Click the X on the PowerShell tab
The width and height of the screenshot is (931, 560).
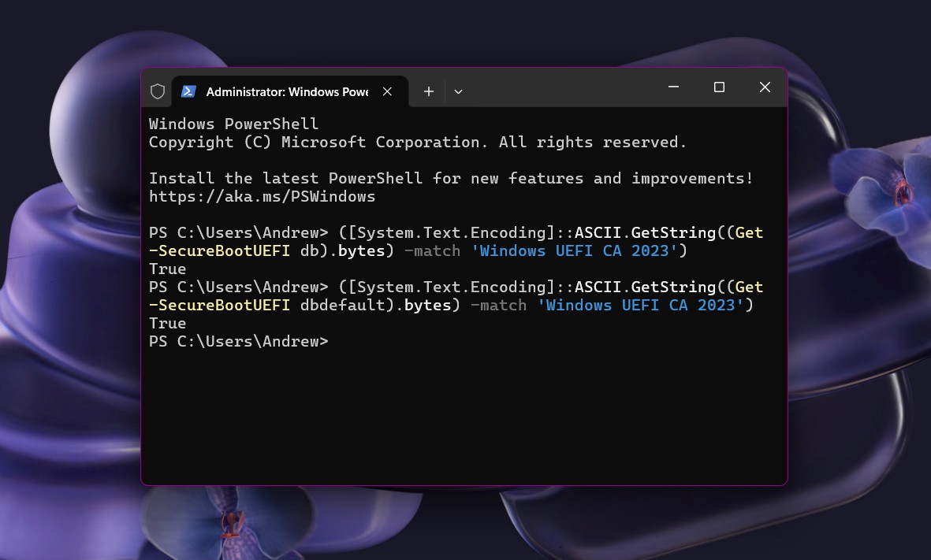387,91
